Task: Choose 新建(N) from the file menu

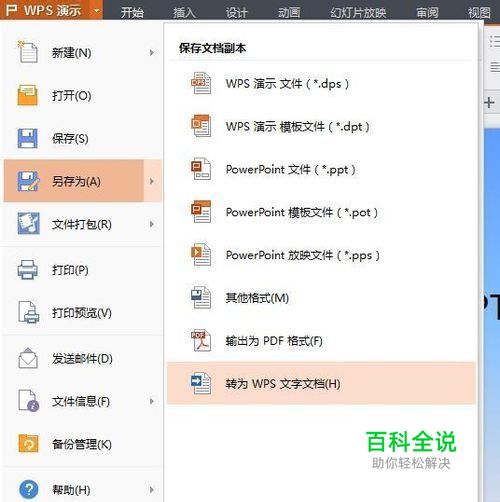Action: (83, 53)
